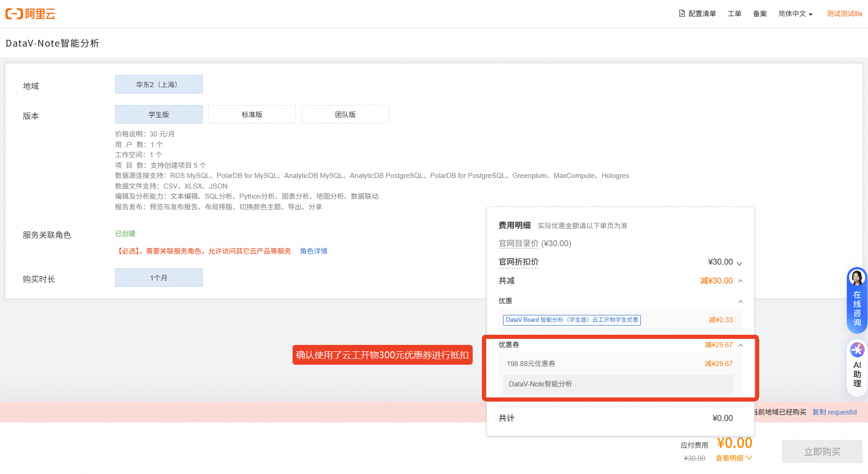Click the 应付费用 ¥0.00 amount
This screenshot has width=868, height=474.
[734, 443]
